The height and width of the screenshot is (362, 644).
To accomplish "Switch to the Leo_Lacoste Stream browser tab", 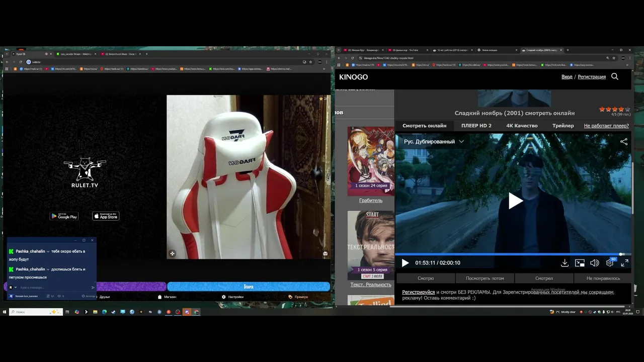I will 76,54.
